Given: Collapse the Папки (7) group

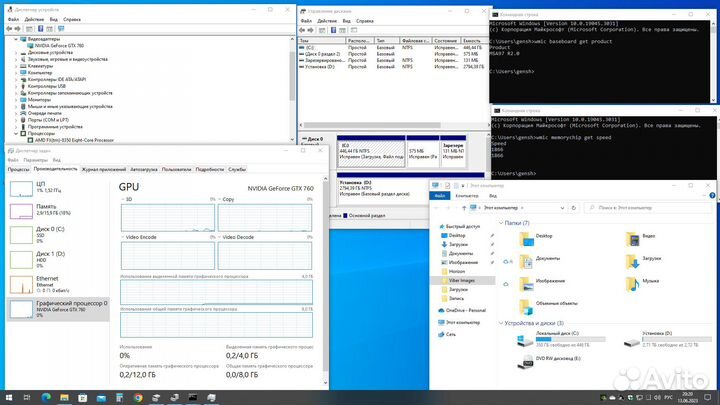Looking at the screenshot, I should tap(501, 223).
